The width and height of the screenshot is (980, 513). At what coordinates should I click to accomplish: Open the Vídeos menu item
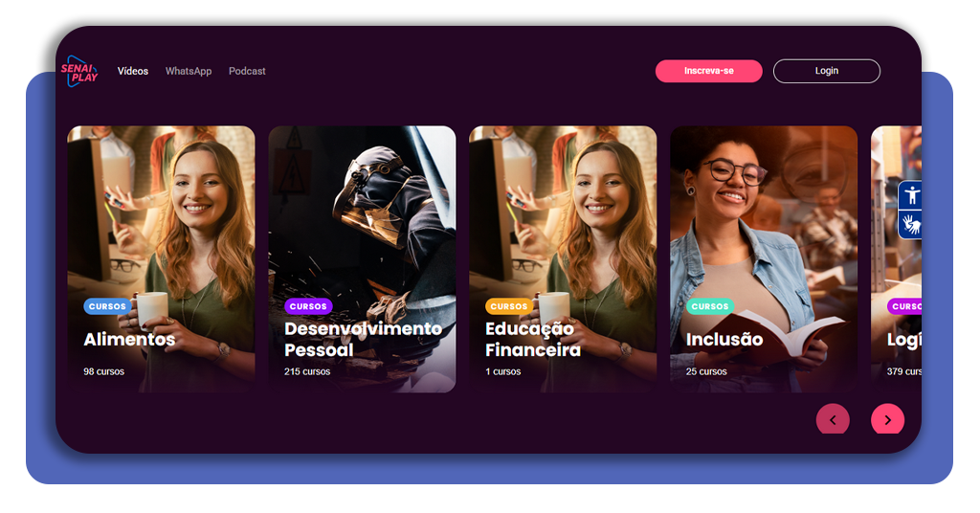(x=132, y=71)
